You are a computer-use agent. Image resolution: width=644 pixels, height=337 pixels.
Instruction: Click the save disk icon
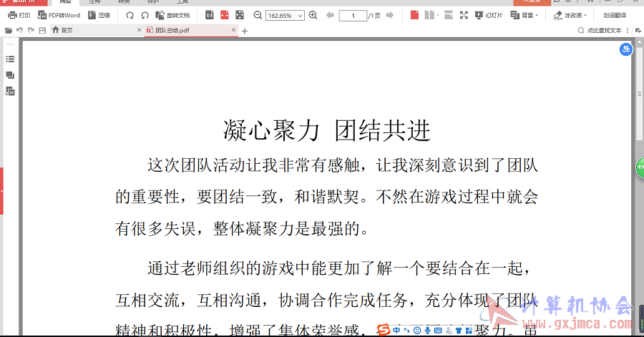click(x=42, y=30)
